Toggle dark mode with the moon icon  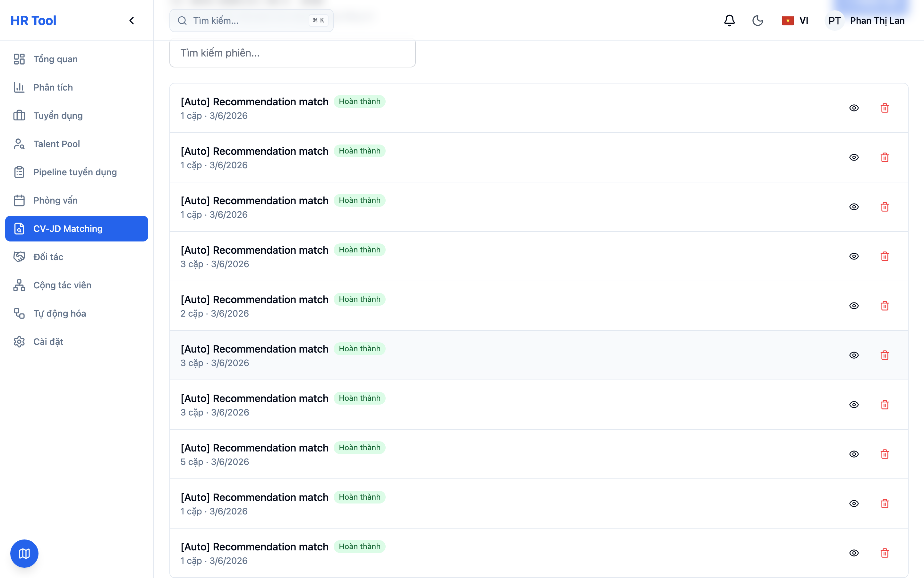click(x=757, y=21)
